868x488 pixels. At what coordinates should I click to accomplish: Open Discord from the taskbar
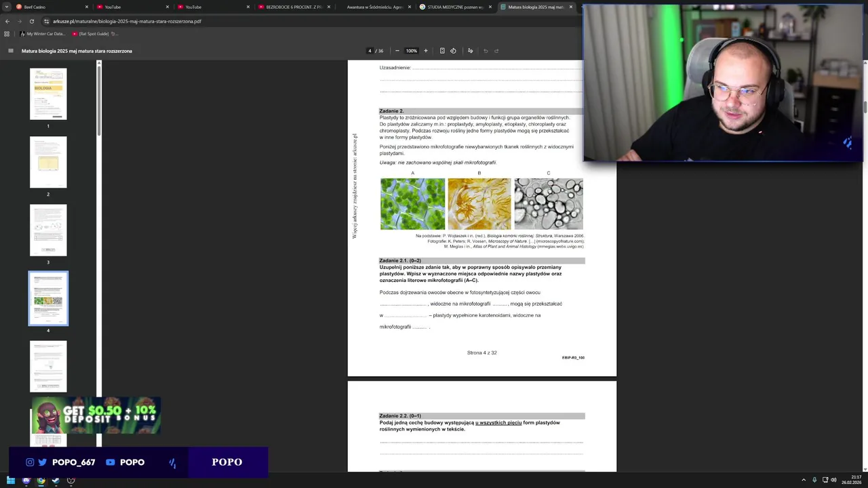pos(26,481)
